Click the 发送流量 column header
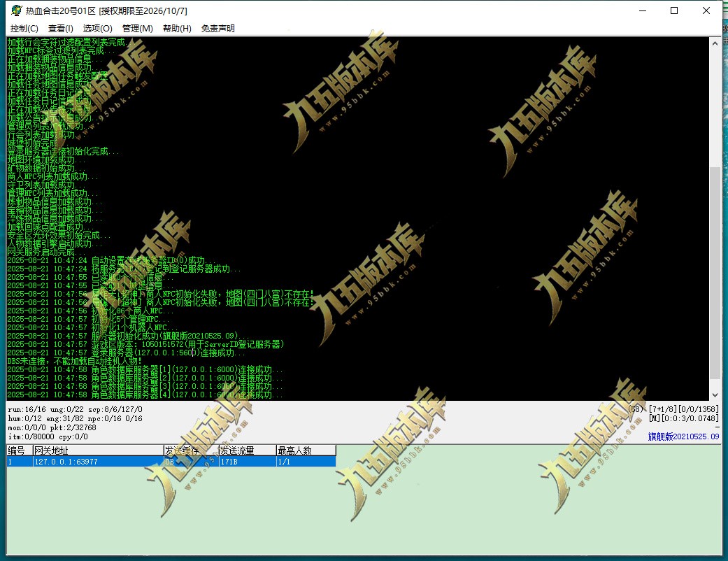This screenshot has width=728, height=561. click(247, 450)
